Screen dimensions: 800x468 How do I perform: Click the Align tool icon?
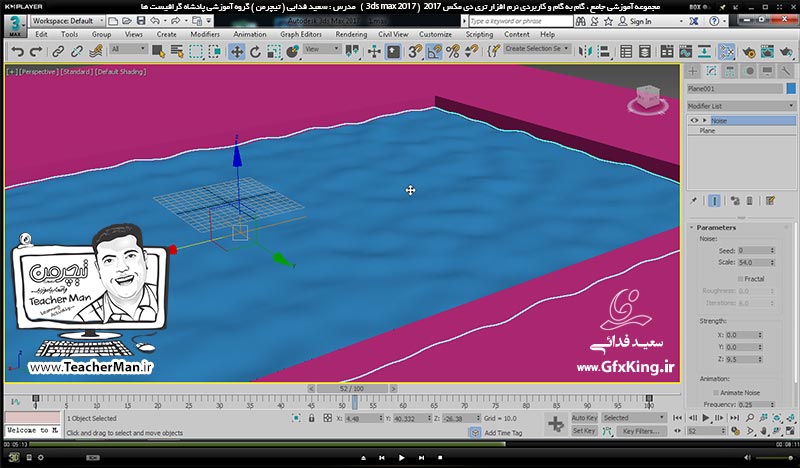click(604, 51)
